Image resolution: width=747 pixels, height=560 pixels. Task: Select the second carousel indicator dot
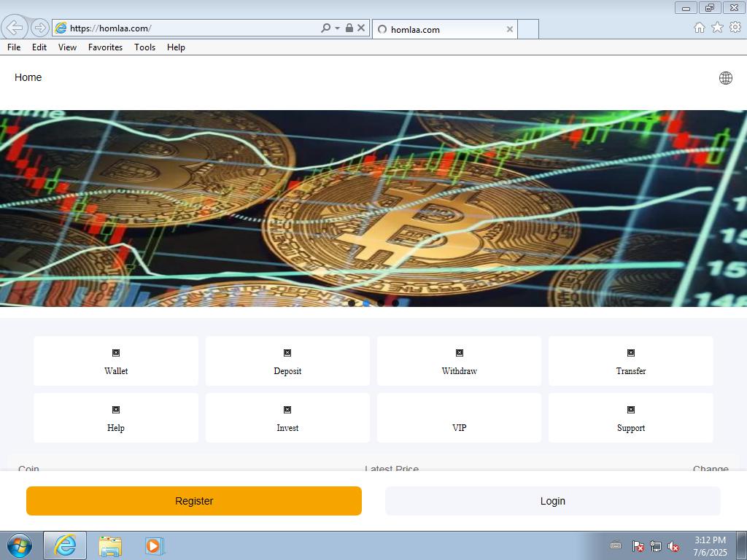coord(366,303)
